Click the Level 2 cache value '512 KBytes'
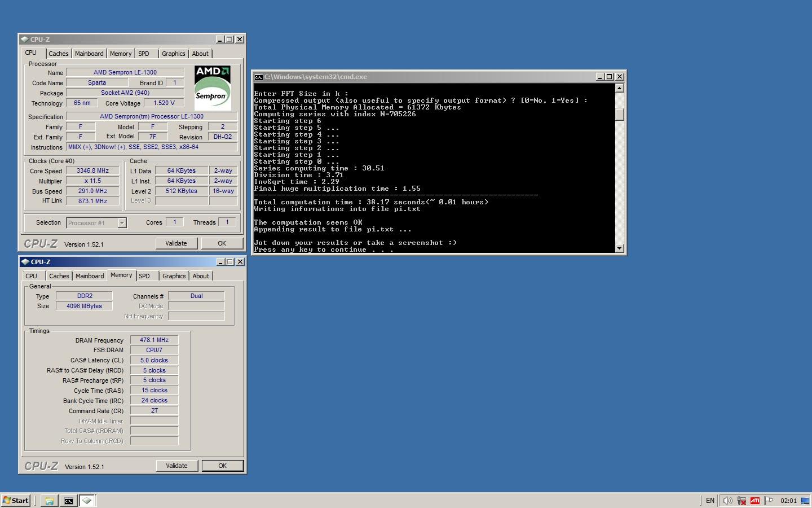Viewport: 812px width, 508px height. point(182,191)
